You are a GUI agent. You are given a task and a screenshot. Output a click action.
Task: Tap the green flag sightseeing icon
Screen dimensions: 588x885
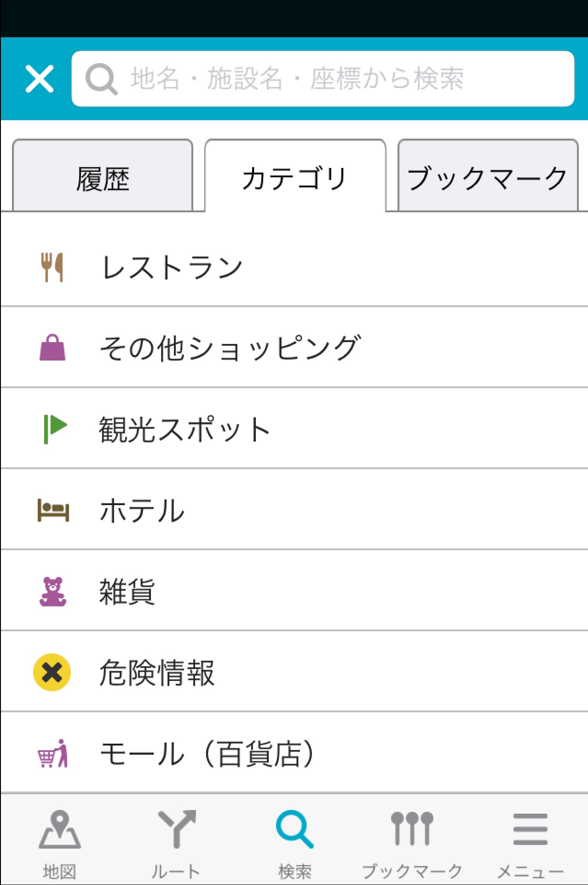coord(55,429)
